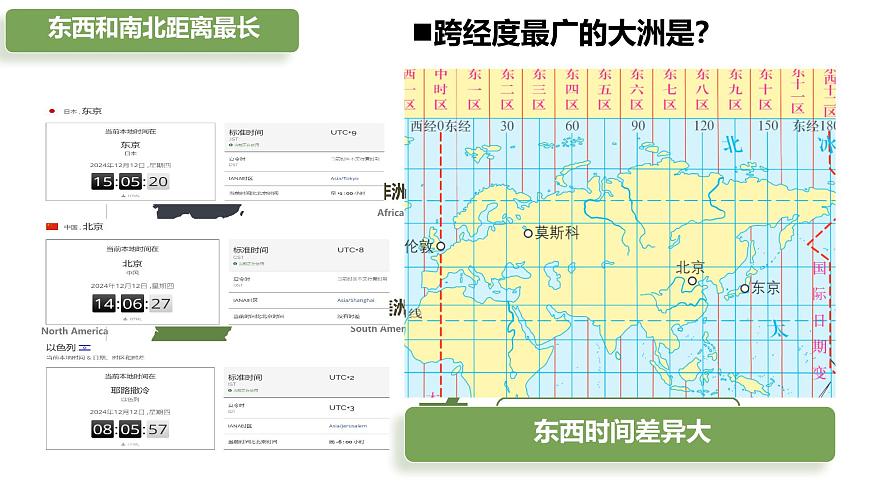Click the 东三区 column header on the map

pyautogui.click(x=539, y=89)
